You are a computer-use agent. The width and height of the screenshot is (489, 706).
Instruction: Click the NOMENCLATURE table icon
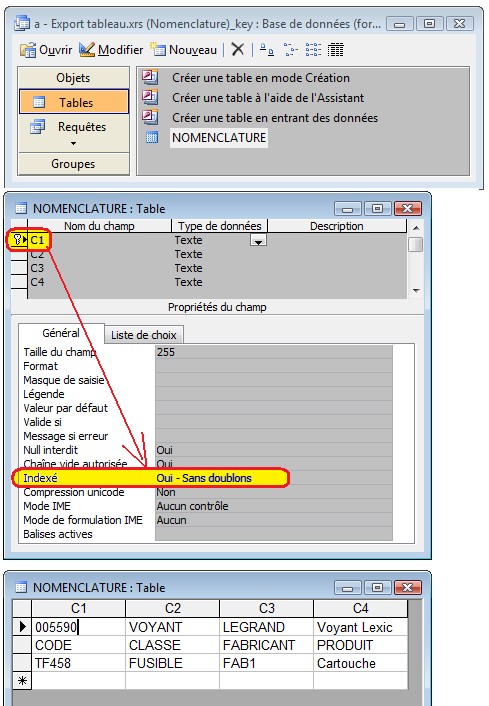(152, 137)
